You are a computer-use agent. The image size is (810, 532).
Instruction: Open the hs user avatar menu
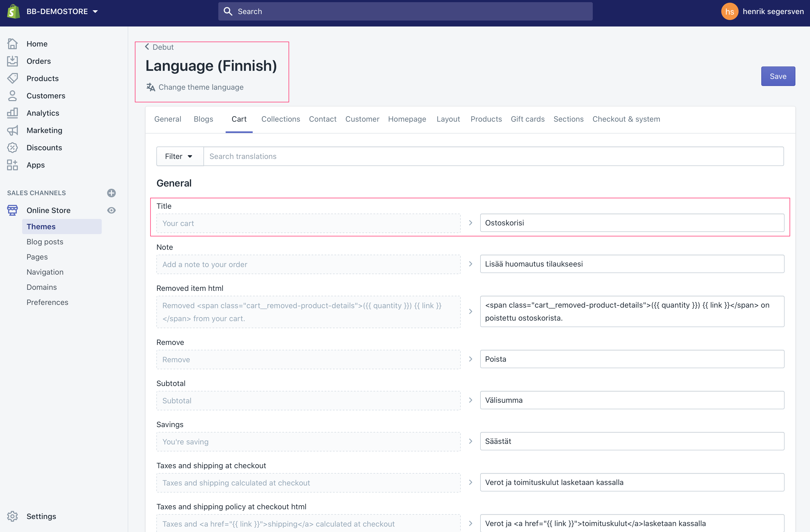(x=729, y=12)
